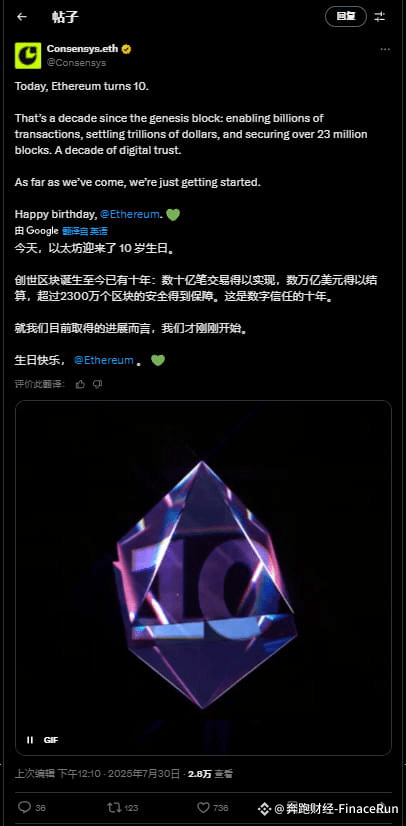
Task: Click the 翻译自 英语 translation link
Action: [85, 231]
